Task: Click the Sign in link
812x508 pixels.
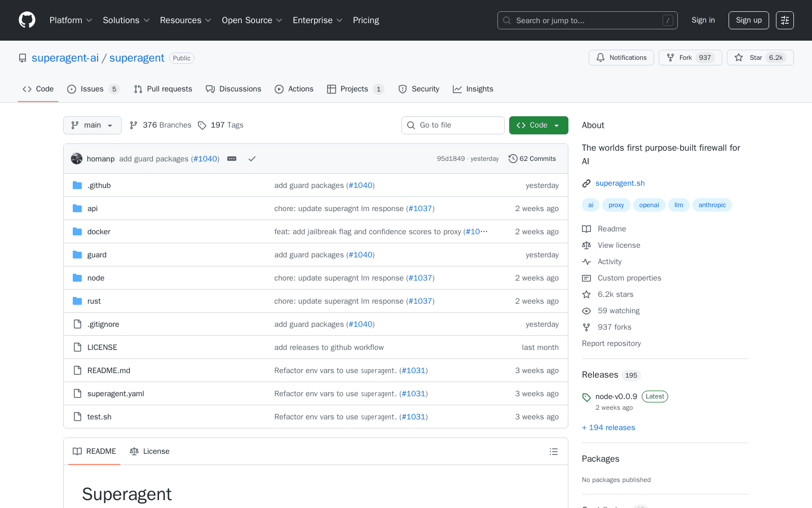Action: [x=703, y=20]
